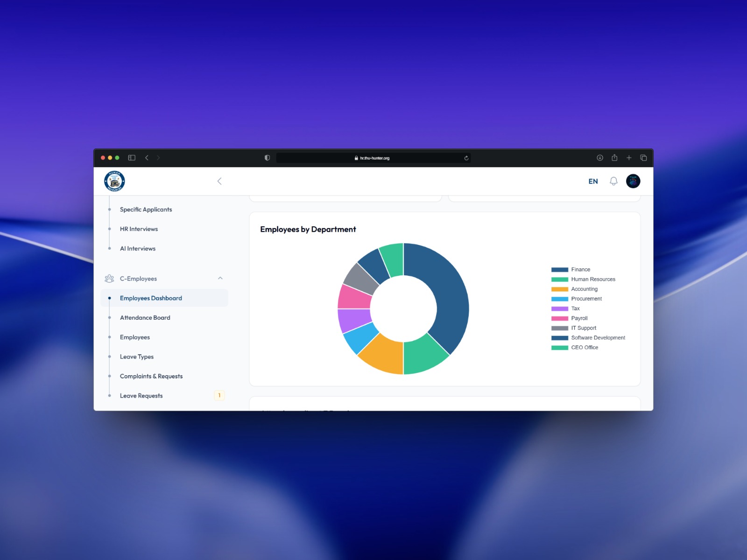Click the Human Resources logo
The image size is (747, 560).
coord(114,181)
